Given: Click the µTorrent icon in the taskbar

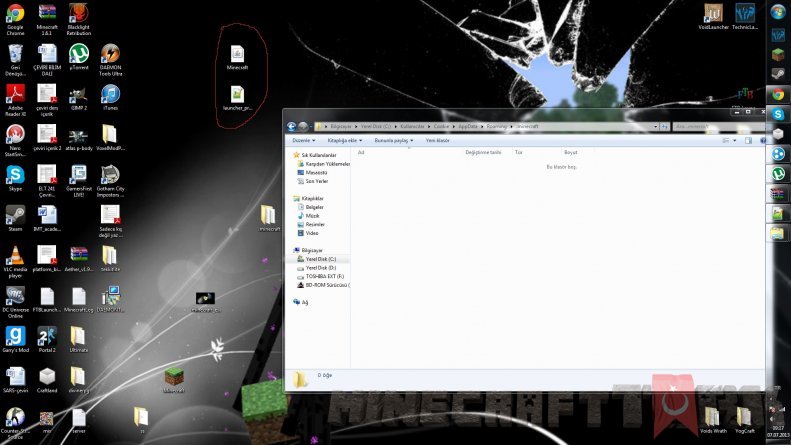Looking at the screenshot, I should [x=778, y=174].
